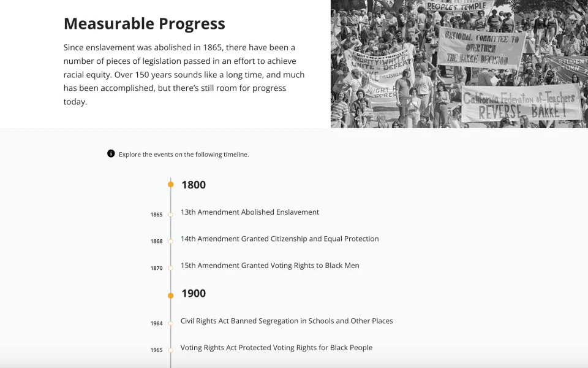Click the 1964 timeline event dot

pyautogui.click(x=171, y=323)
